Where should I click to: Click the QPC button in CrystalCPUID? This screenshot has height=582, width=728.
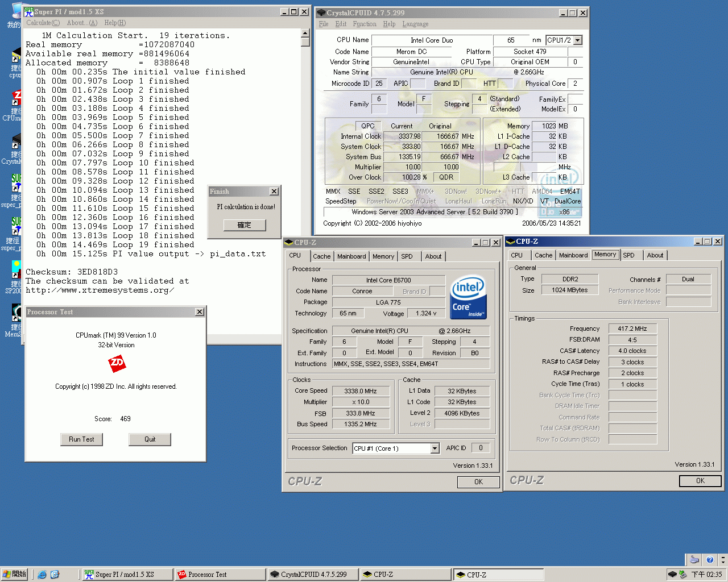[x=368, y=126]
